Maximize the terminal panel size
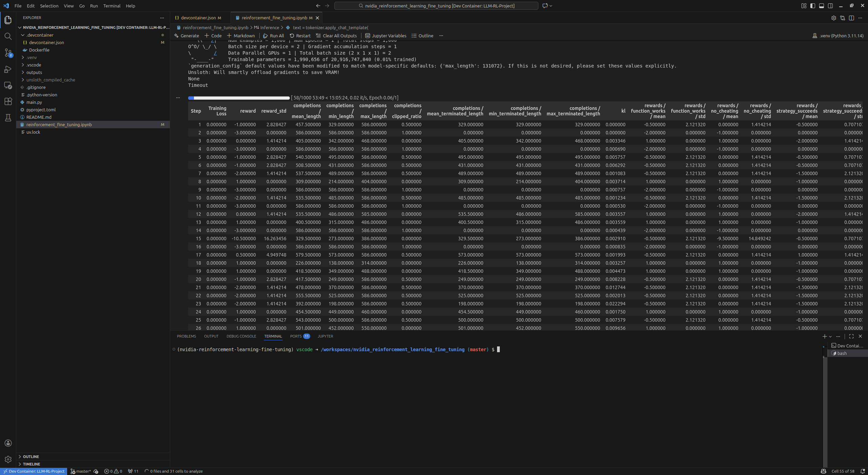 click(851, 336)
